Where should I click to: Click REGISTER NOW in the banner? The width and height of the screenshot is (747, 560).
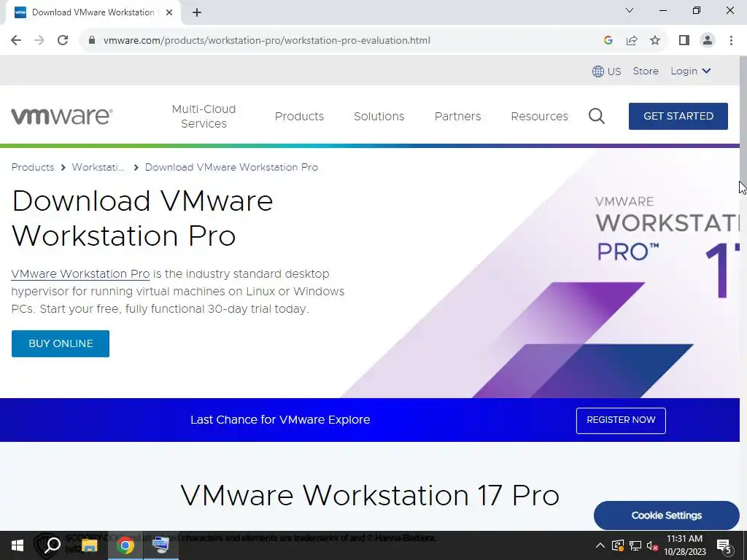(x=621, y=421)
